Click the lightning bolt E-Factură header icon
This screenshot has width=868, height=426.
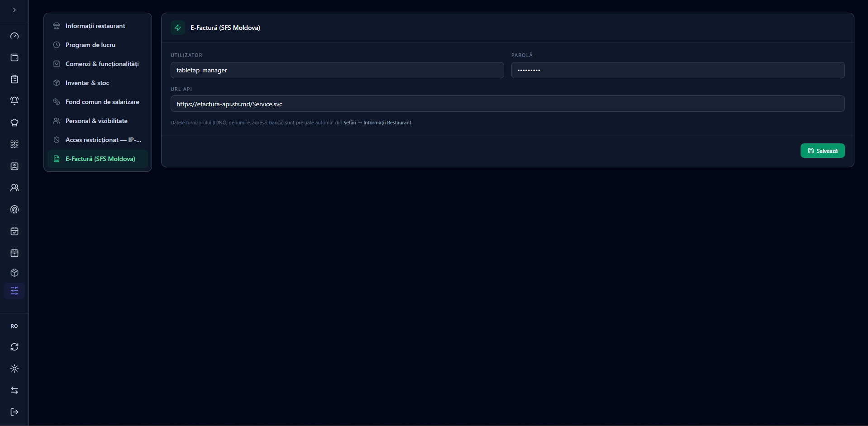tap(178, 28)
